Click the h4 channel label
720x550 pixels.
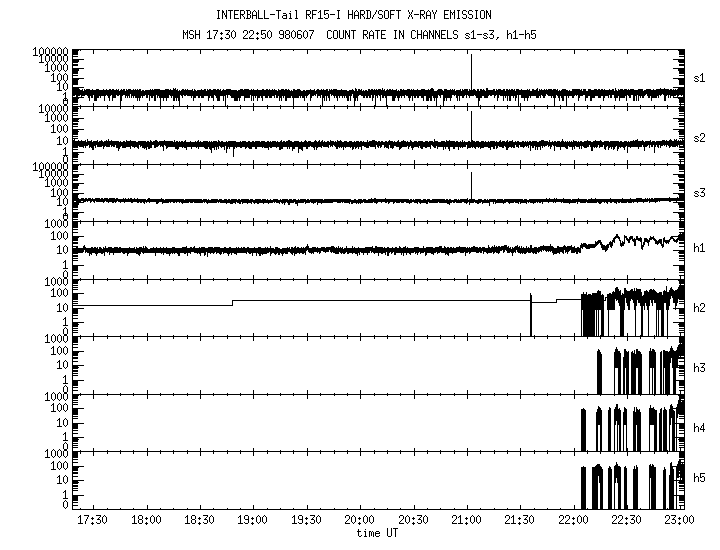[700, 427]
